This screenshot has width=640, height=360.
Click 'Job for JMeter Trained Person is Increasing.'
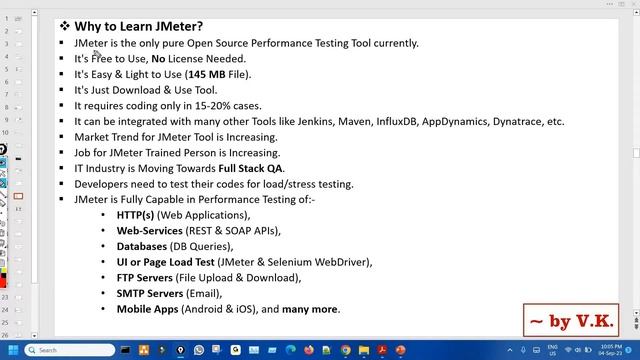pos(177,153)
